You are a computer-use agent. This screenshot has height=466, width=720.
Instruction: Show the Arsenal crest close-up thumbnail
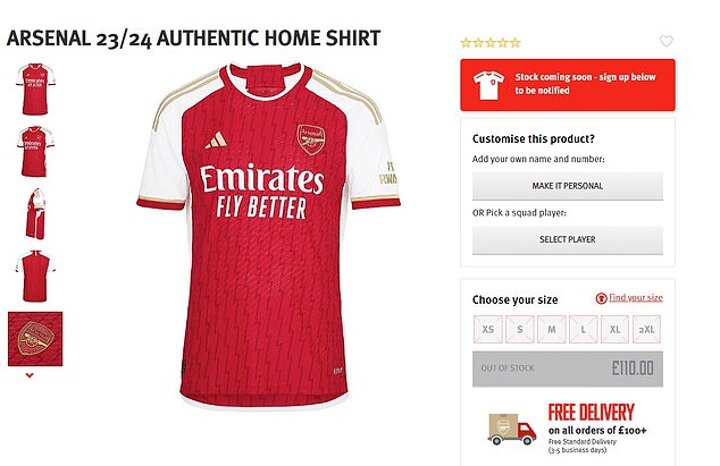tap(35, 338)
